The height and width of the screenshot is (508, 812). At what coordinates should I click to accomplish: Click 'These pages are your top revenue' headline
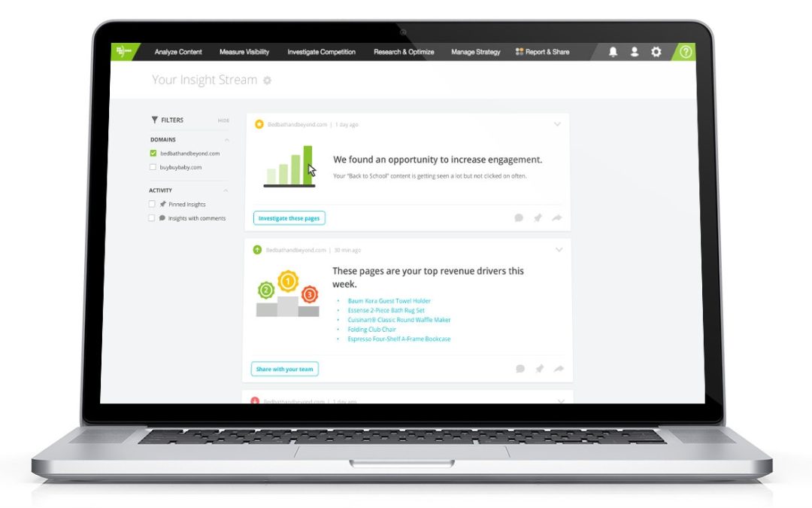[x=429, y=277]
